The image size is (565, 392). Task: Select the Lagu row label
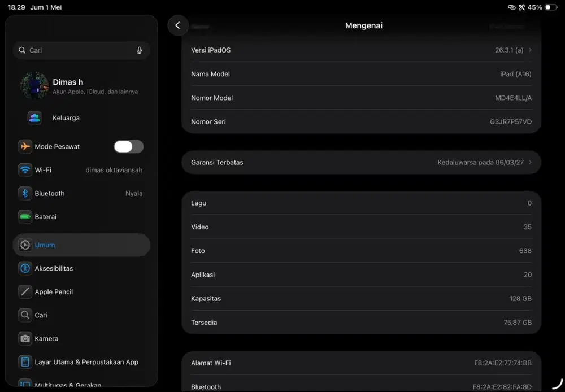click(198, 203)
